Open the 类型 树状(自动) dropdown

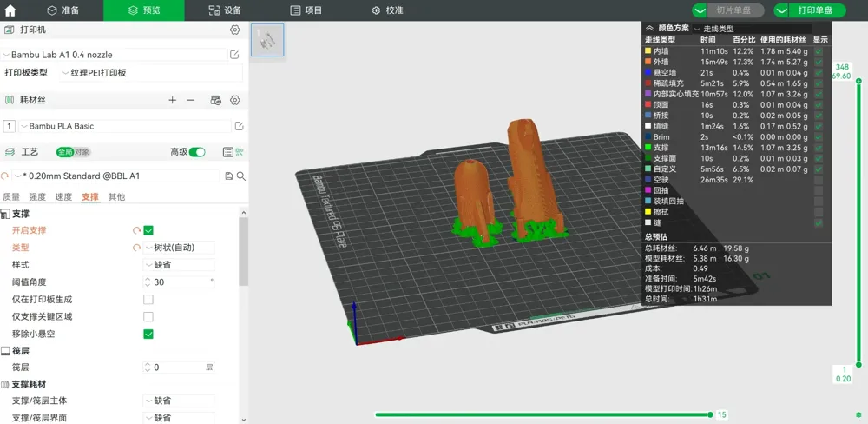click(179, 248)
